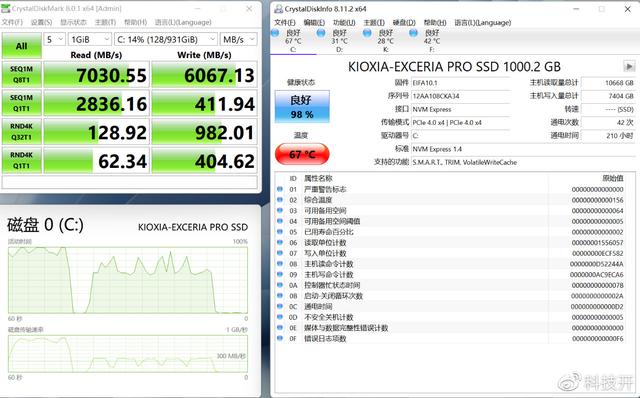640x398 pixels.
Task: Open CrystalDiskInfo 功能(U) menu
Action: point(344,22)
